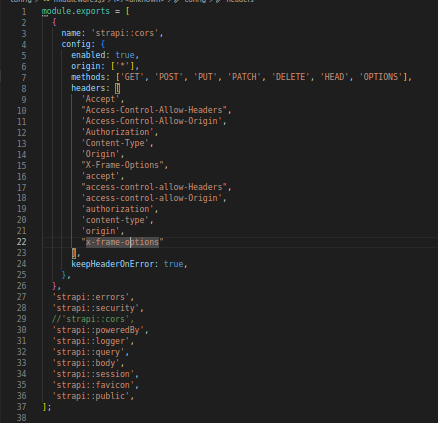Click 'POST' in the methods array
Screen dimensions: 438x423
coord(168,77)
